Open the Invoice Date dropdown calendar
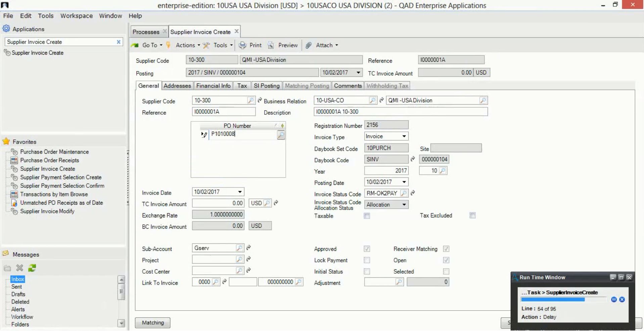Image resolution: width=644 pixels, height=331 pixels. 240,192
